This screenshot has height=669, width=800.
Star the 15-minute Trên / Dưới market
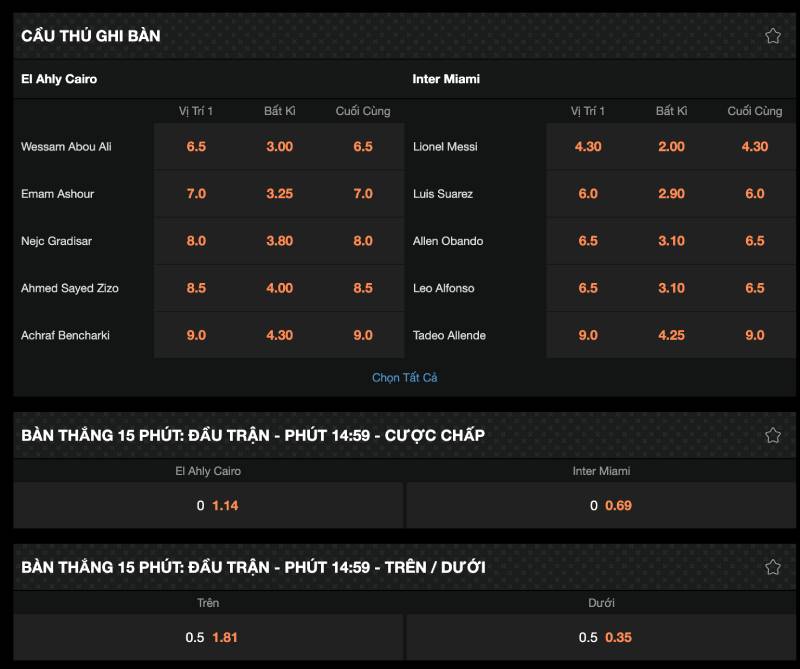coord(772,567)
